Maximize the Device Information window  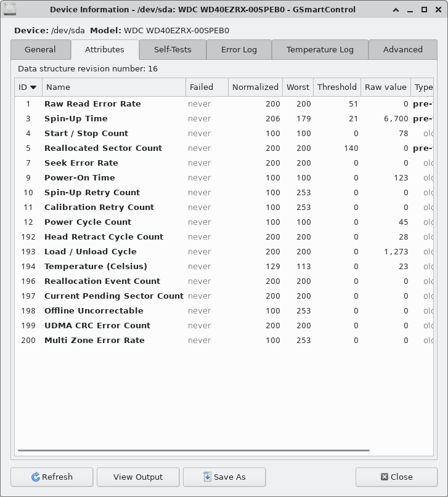(x=424, y=10)
